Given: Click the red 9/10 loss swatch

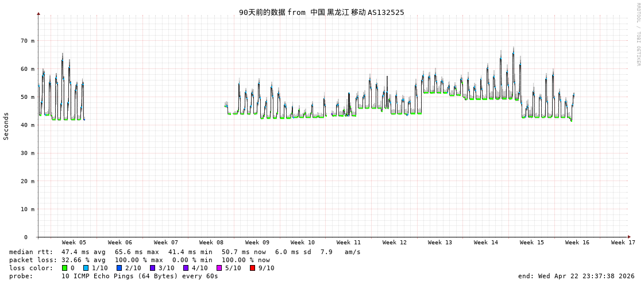Looking at the screenshot, I should [252, 268].
